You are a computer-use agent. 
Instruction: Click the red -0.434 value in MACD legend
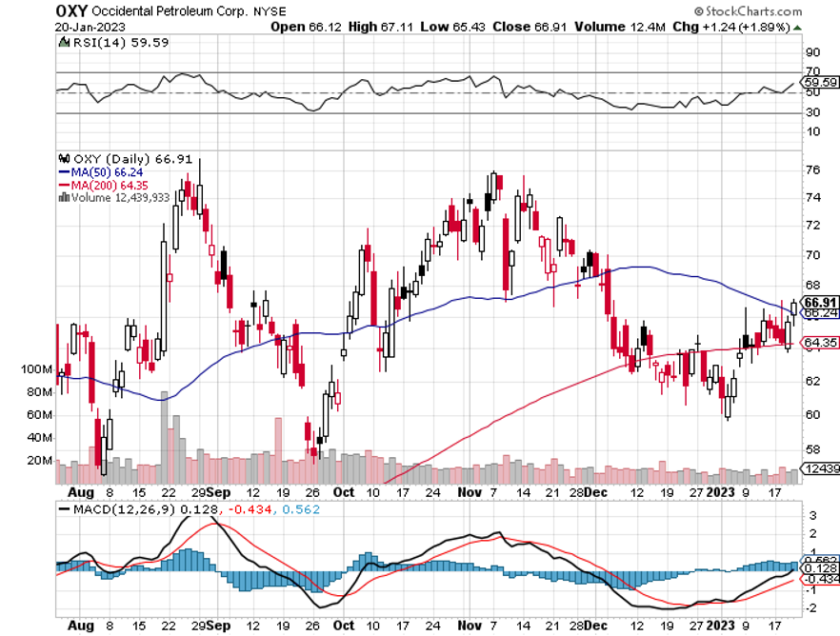(250, 509)
